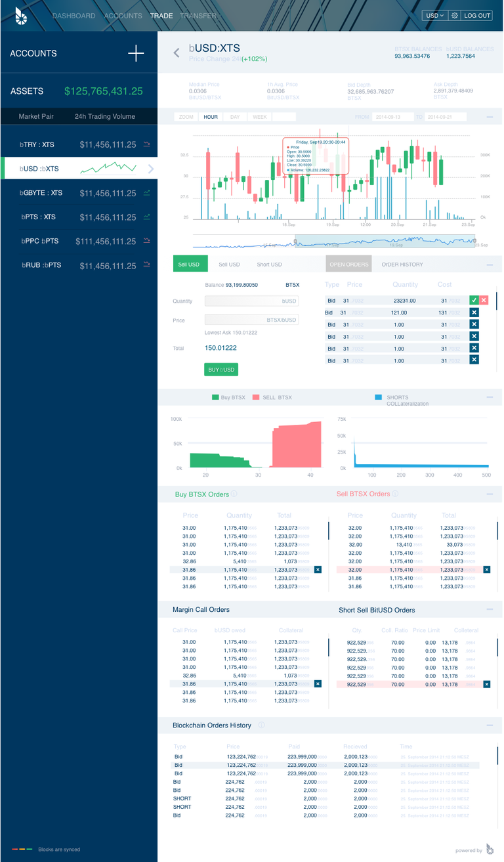The height and width of the screenshot is (862, 504).
Task: Click the powered by logo in the footer
Action: pyautogui.click(x=490, y=849)
